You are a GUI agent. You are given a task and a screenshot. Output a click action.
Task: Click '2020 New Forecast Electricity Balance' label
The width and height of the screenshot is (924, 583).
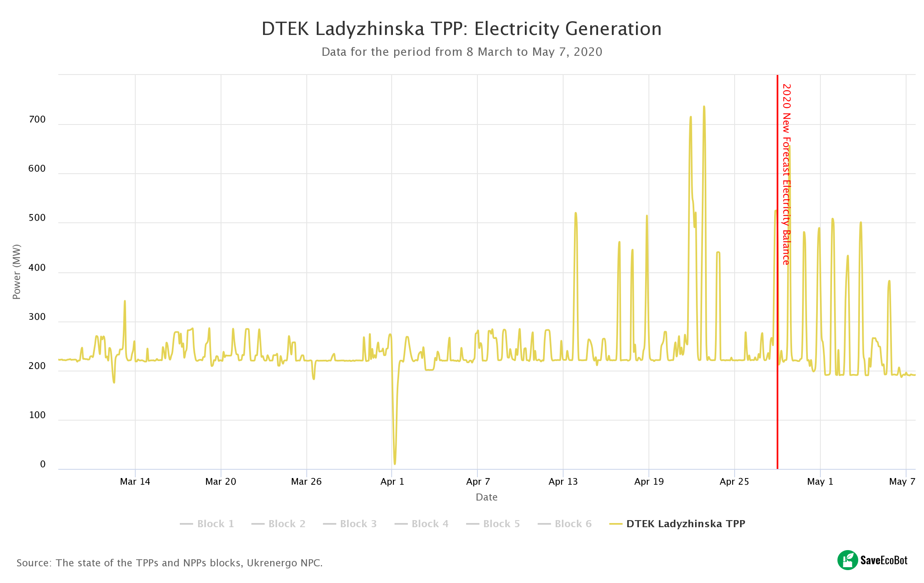tap(786, 174)
